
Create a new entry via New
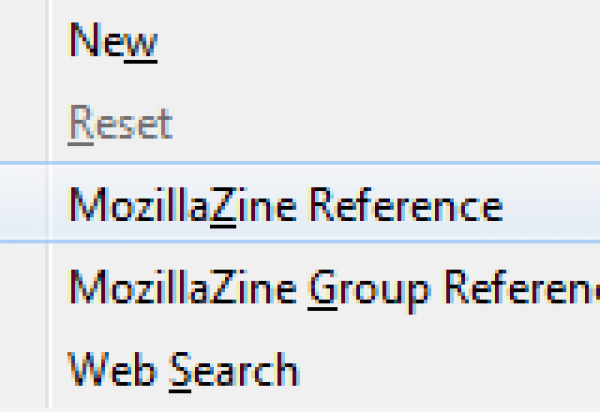tap(113, 41)
